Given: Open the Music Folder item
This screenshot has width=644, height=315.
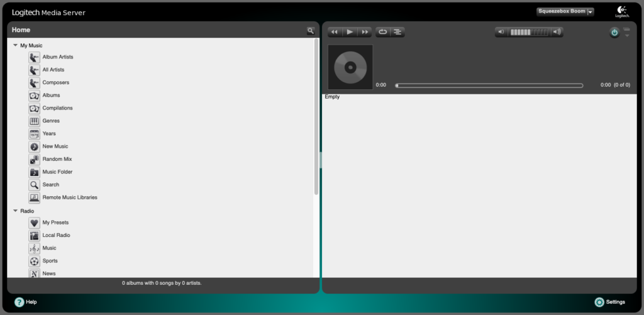Looking at the screenshot, I should coord(57,172).
